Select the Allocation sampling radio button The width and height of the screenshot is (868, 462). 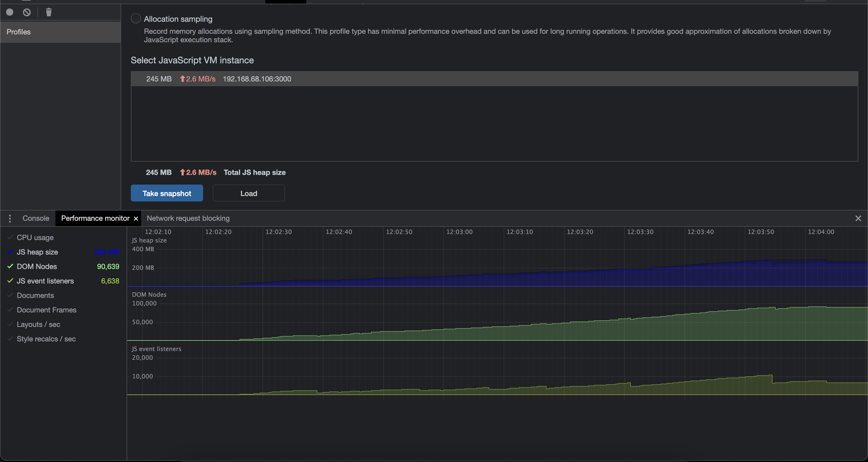click(x=136, y=18)
